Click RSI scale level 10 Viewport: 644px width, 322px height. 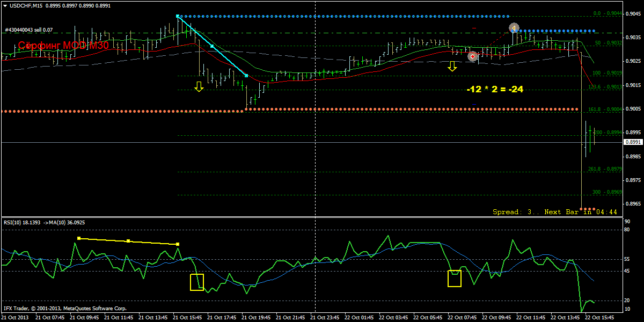click(x=627, y=309)
